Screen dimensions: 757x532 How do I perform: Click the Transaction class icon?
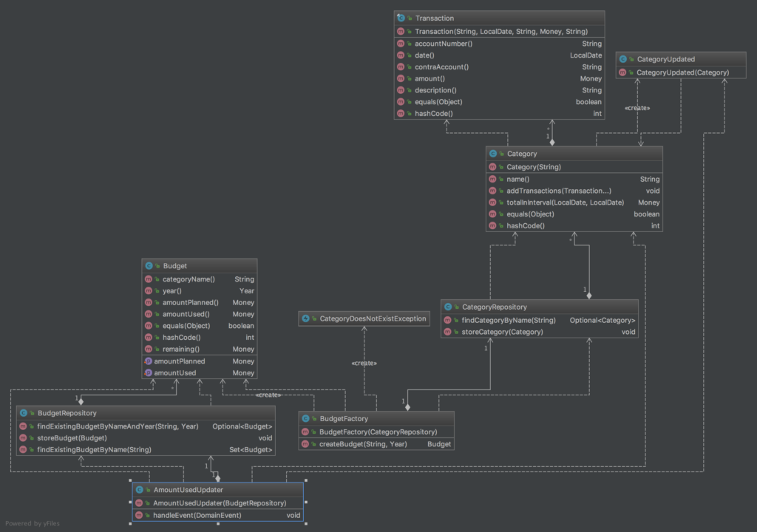coord(401,18)
